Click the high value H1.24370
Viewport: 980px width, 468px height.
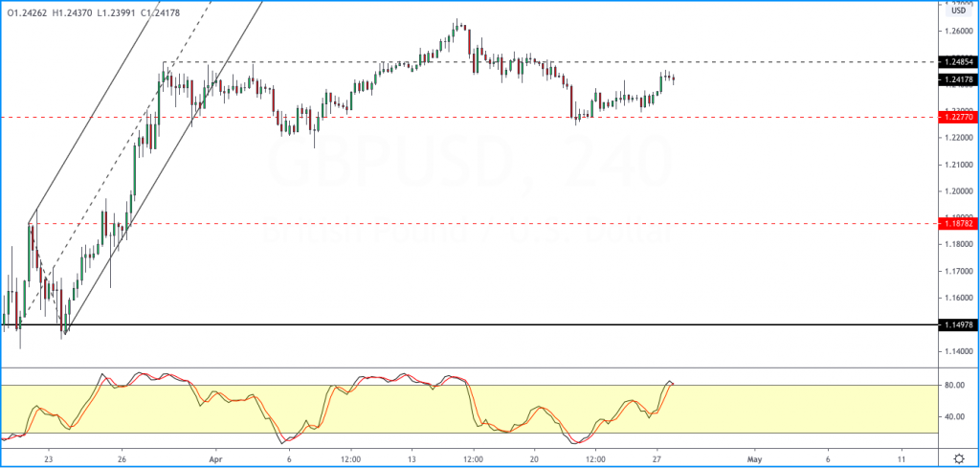[x=71, y=12]
